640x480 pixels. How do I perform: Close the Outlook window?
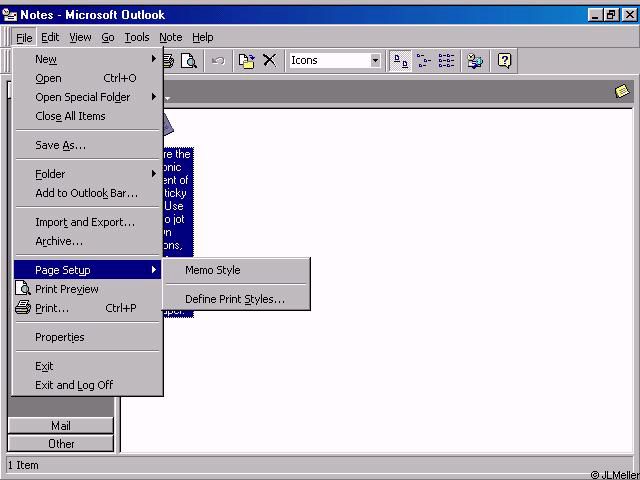coord(629,15)
